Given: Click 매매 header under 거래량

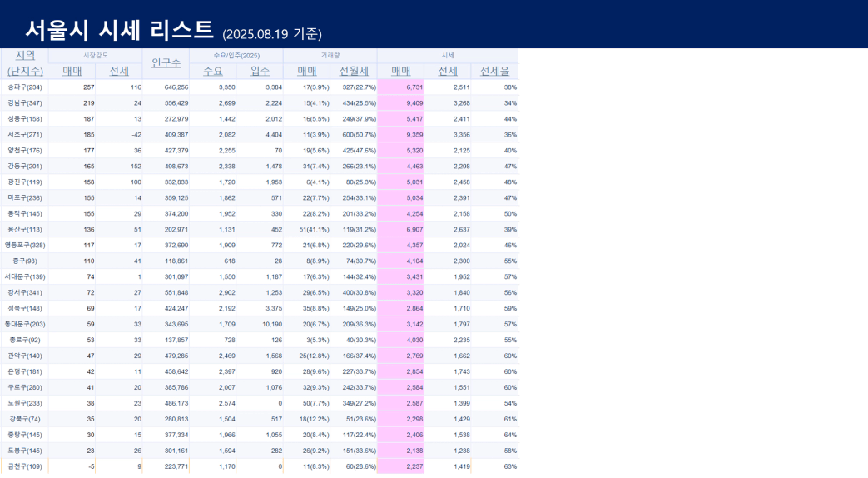Looking at the screenshot, I should (307, 71).
